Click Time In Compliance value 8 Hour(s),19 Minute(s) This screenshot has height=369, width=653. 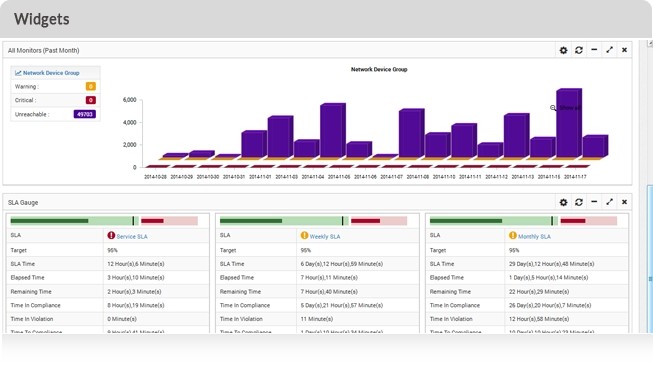click(x=136, y=305)
